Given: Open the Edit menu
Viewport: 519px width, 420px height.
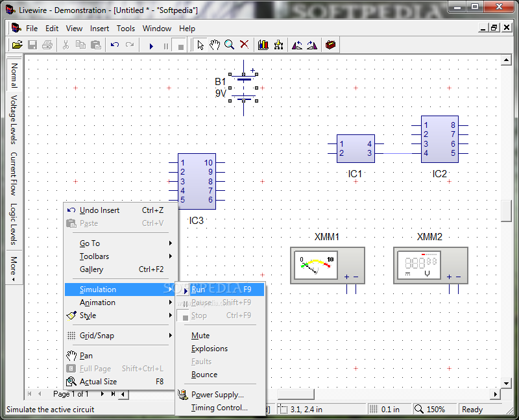Looking at the screenshot, I should 52,29.
